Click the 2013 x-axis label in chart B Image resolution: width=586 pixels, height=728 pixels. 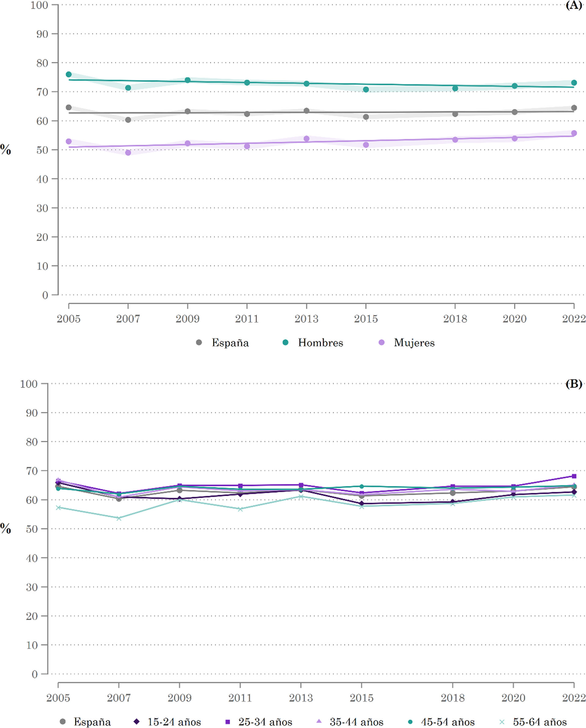click(301, 698)
